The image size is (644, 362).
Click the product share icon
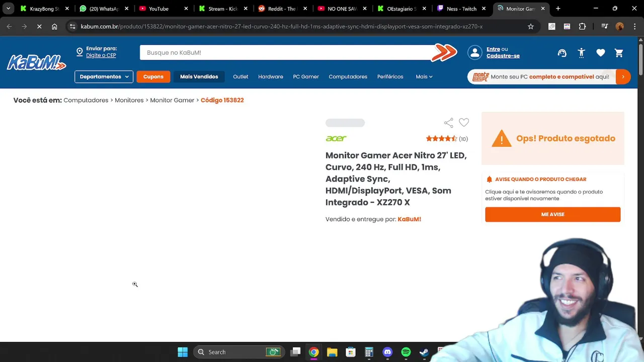click(449, 123)
